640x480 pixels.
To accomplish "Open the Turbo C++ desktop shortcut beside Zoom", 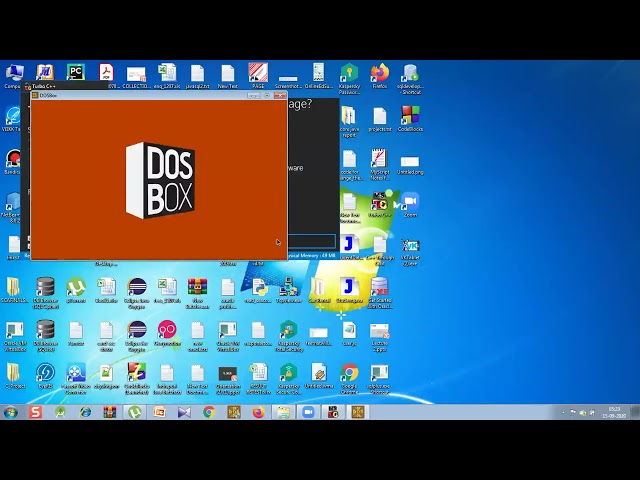I will [380, 204].
